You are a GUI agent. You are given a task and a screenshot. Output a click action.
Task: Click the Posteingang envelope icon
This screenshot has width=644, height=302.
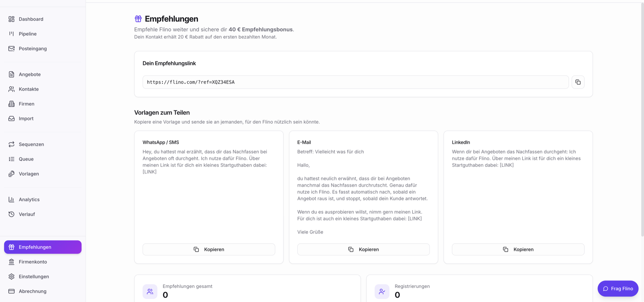12,49
